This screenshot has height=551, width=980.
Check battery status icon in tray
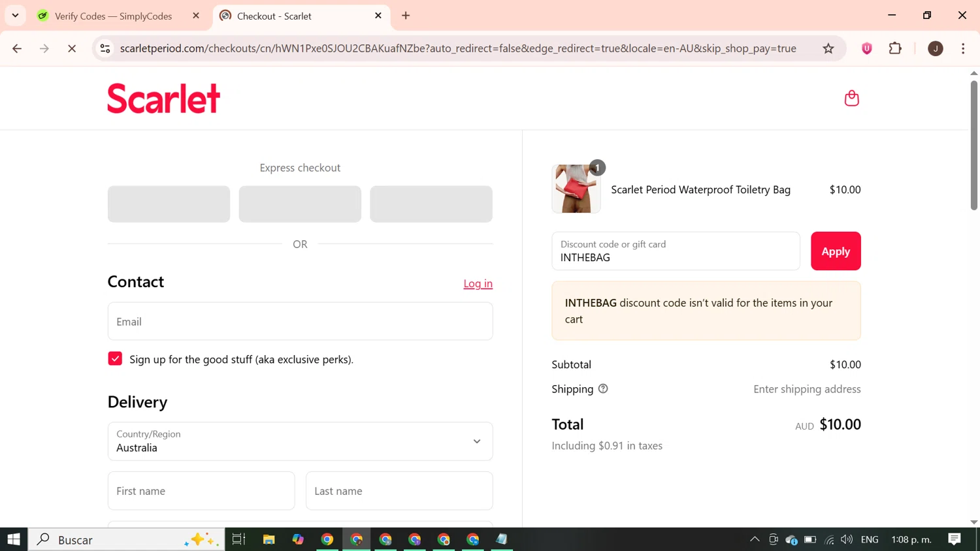[810, 539]
